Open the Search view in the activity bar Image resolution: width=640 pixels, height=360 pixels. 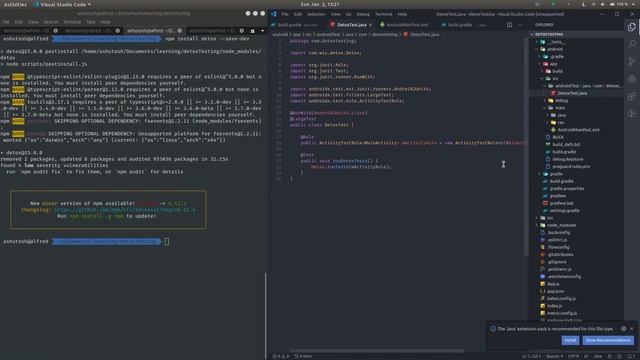coord(632,44)
